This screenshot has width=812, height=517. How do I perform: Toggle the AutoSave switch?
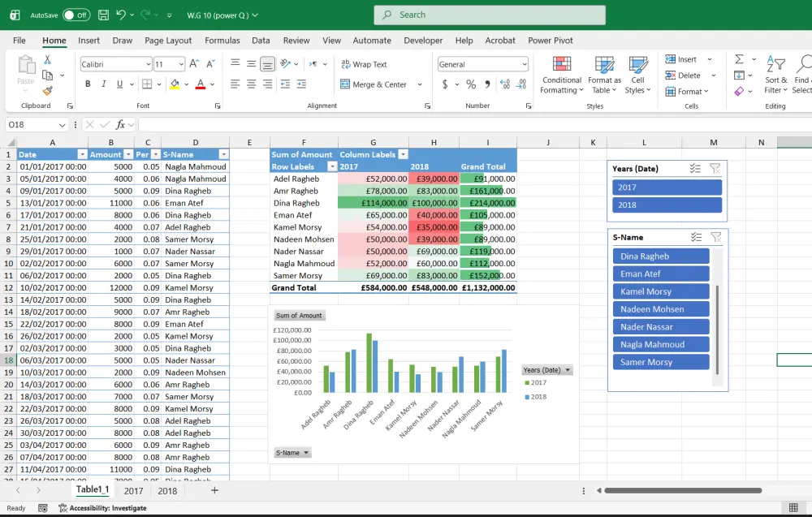(x=76, y=15)
